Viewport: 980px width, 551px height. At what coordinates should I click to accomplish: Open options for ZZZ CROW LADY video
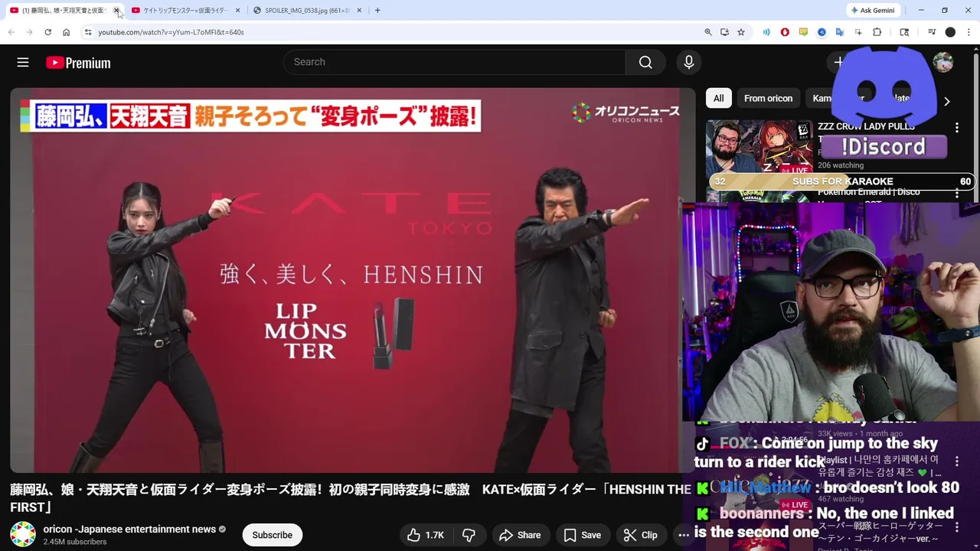[x=956, y=128]
